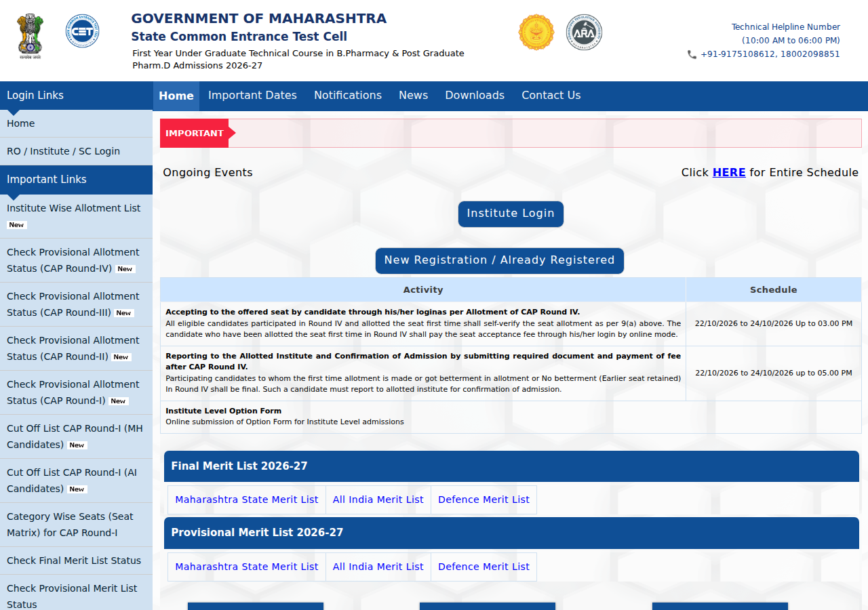
Task: Open Institute Wise Allotment List link
Action: click(76, 216)
